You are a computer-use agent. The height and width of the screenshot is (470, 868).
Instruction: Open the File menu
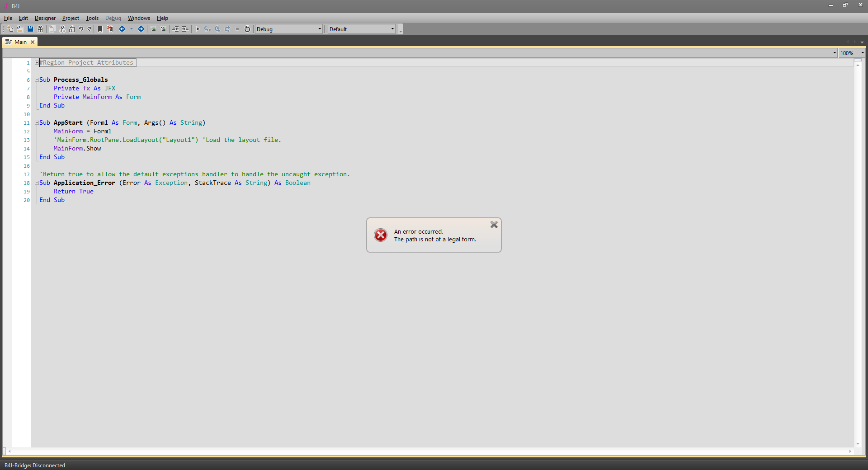8,18
